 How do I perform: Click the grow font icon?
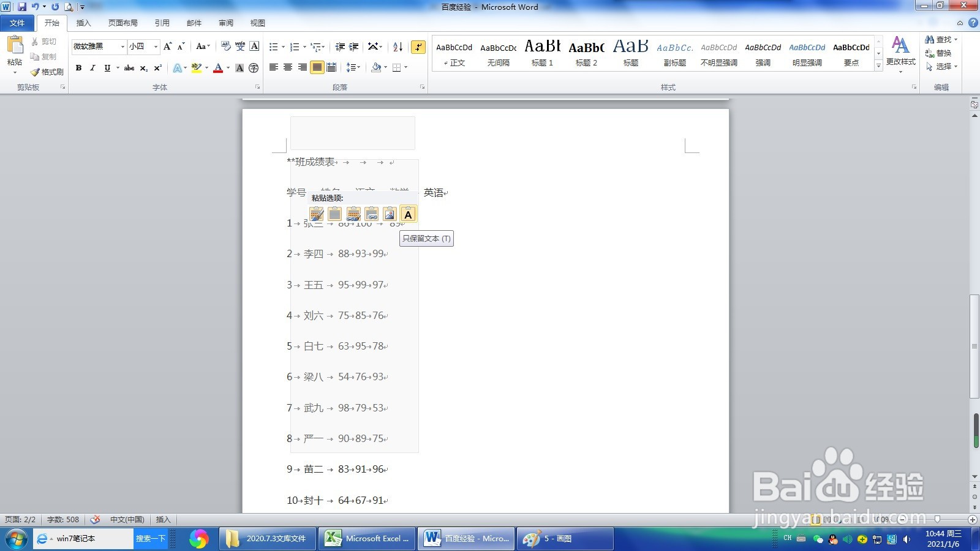click(167, 47)
